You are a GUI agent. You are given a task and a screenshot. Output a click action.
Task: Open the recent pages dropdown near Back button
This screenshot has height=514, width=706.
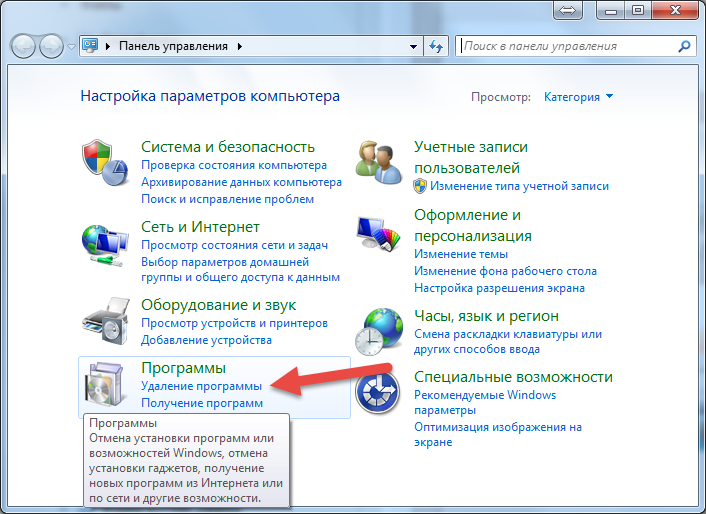click(x=71, y=46)
